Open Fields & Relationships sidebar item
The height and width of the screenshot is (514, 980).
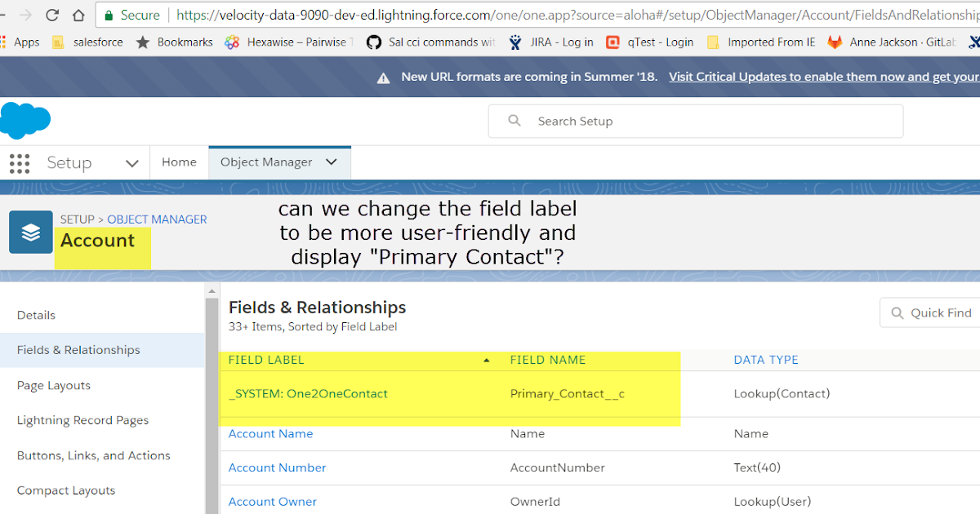pyautogui.click(x=102, y=350)
